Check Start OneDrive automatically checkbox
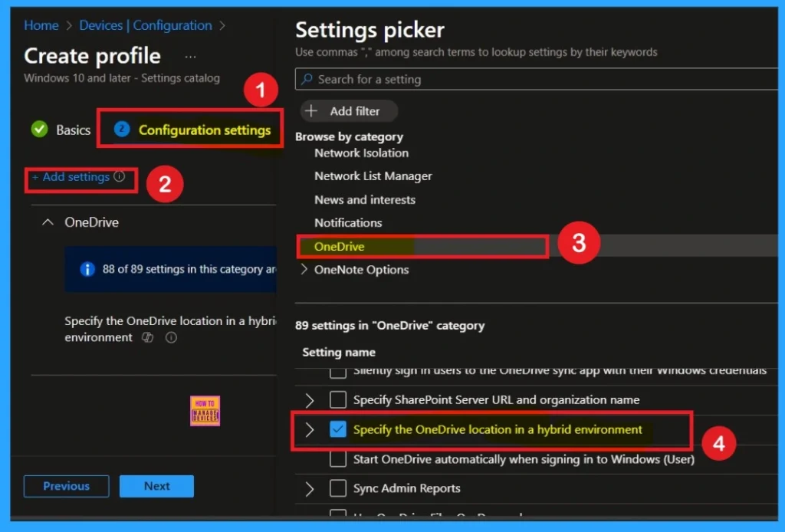 [x=338, y=459]
